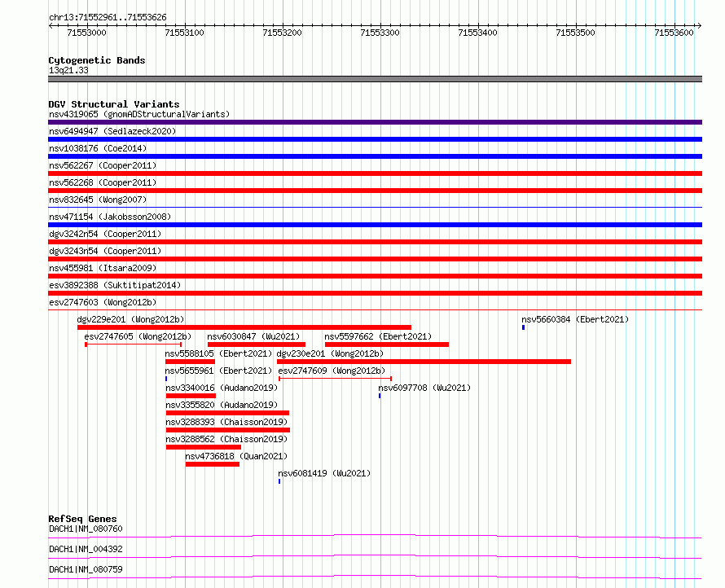Click the blue bar of nsv6494947
This screenshot has height=588, width=725.
tap(375, 139)
